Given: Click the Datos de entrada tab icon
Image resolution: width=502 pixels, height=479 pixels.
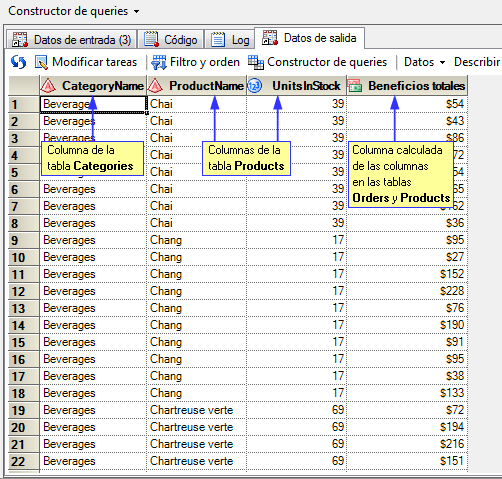Looking at the screenshot, I should (x=20, y=40).
